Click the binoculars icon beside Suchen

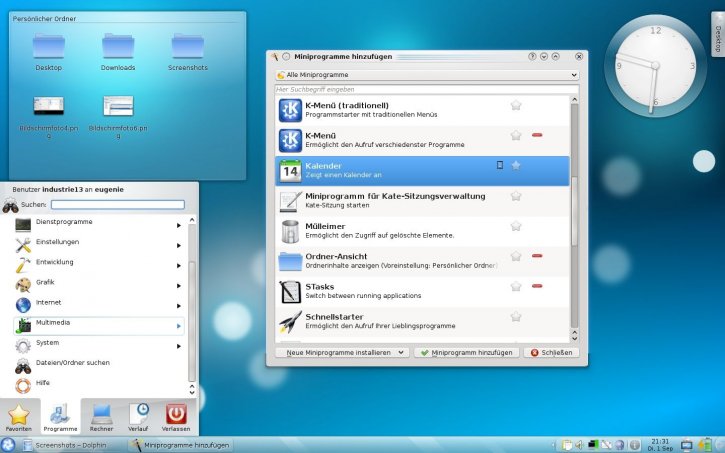tap(10, 205)
